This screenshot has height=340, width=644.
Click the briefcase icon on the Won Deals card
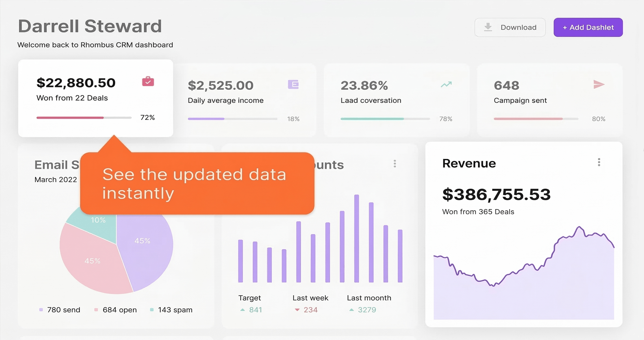click(x=148, y=82)
